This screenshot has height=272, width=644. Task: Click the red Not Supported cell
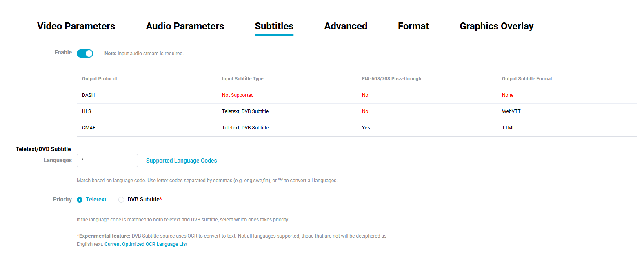(238, 95)
